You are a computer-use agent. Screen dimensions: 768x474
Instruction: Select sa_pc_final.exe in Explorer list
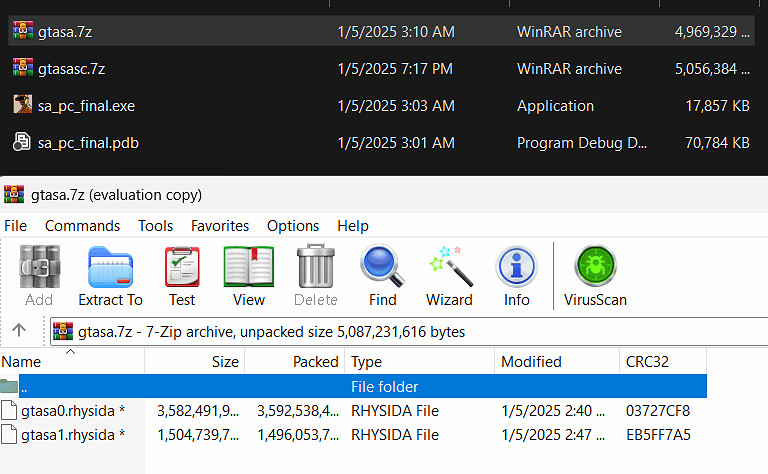(86, 106)
